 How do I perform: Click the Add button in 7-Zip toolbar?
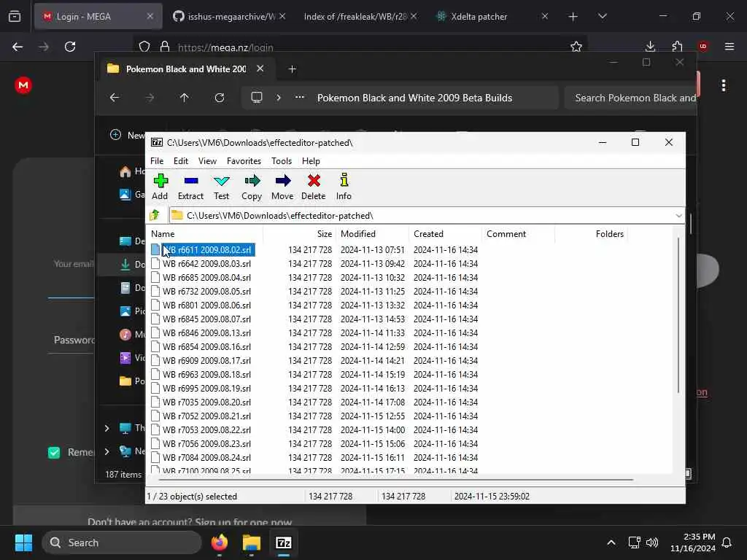tap(160, 187)
